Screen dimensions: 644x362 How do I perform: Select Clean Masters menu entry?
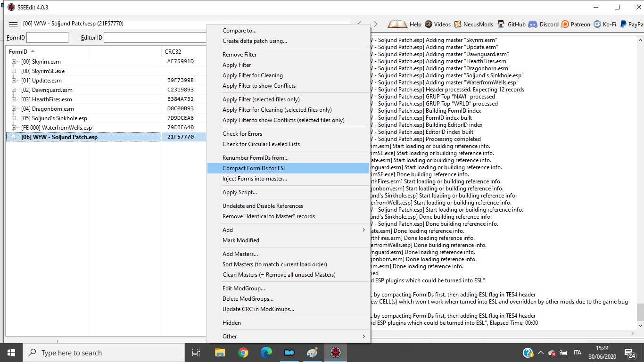[288, 275]
